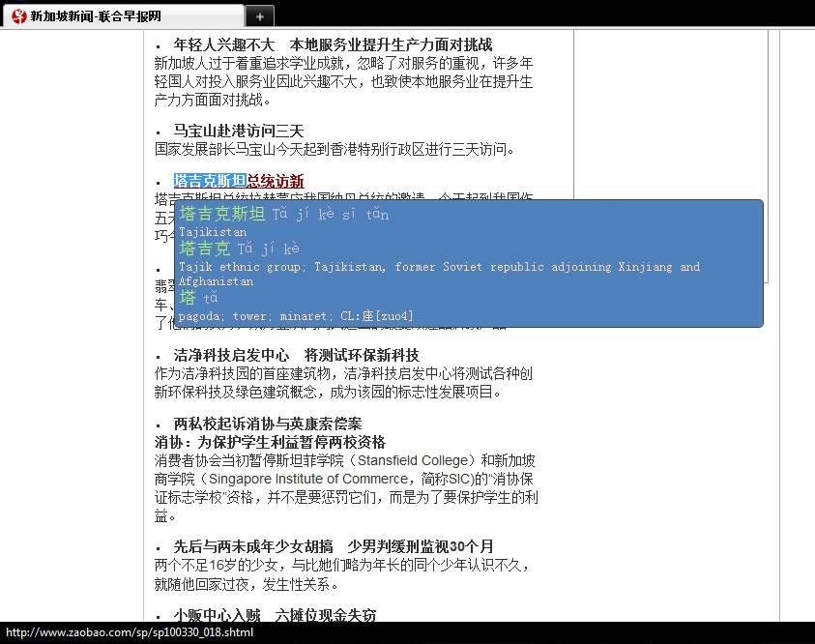Click 总统访新 in the red headline

coord(276,182)
